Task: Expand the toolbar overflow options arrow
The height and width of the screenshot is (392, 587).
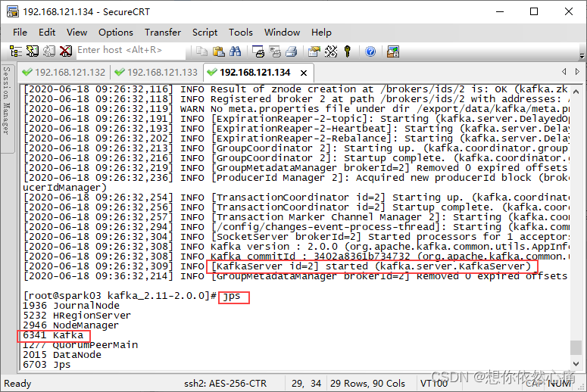Action: click(x=582, y=56)
